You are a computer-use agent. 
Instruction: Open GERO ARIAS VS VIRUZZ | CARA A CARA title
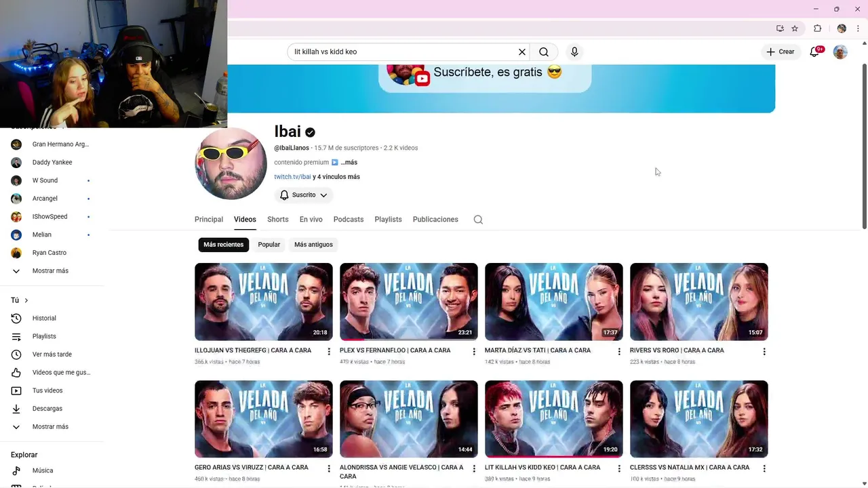252,468
